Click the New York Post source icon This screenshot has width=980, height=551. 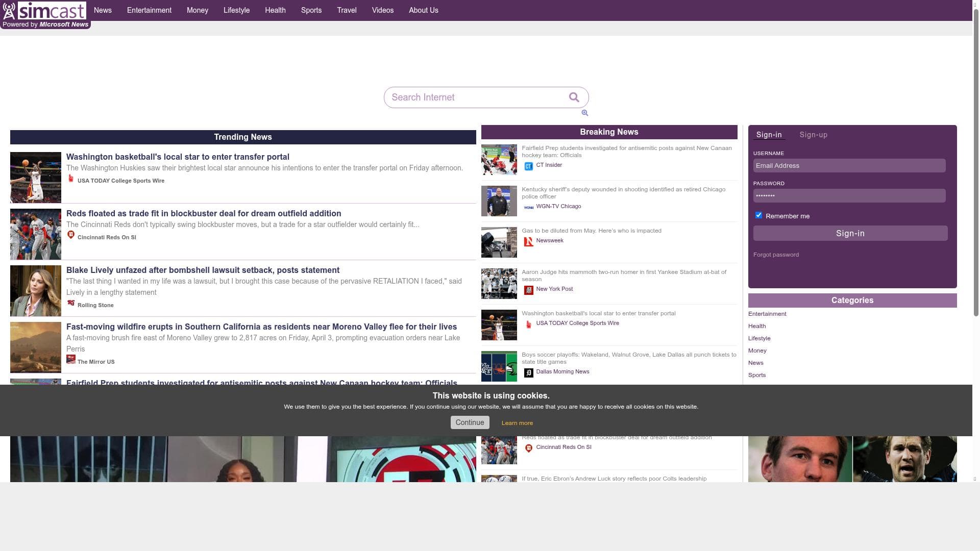(x=528, y=290)
